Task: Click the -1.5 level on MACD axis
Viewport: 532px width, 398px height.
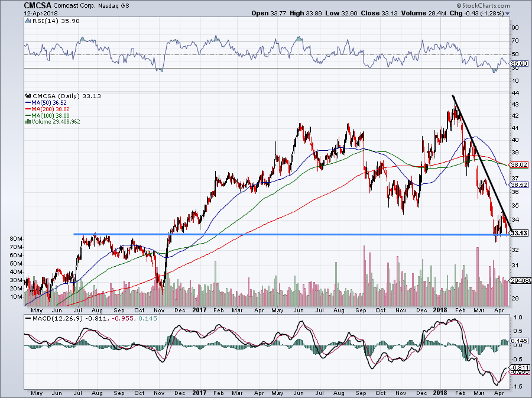Action: point(517,387)
